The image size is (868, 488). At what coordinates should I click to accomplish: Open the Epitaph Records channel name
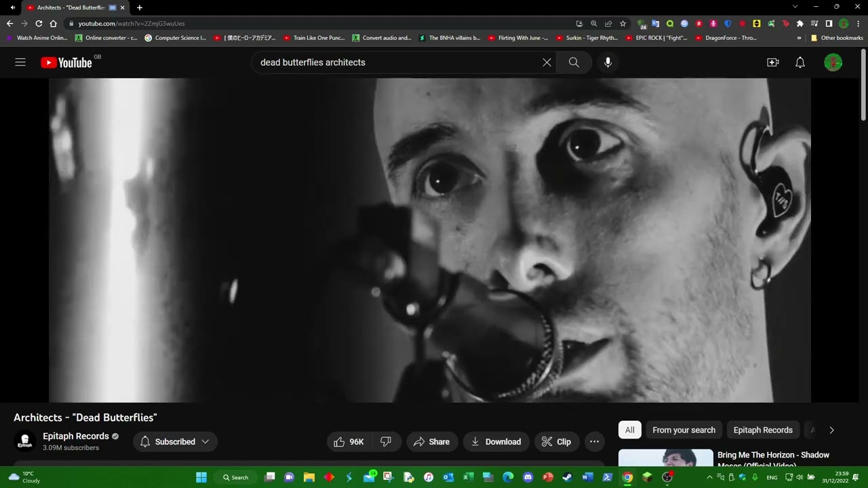pyautogui.click(x=76, y=436)
